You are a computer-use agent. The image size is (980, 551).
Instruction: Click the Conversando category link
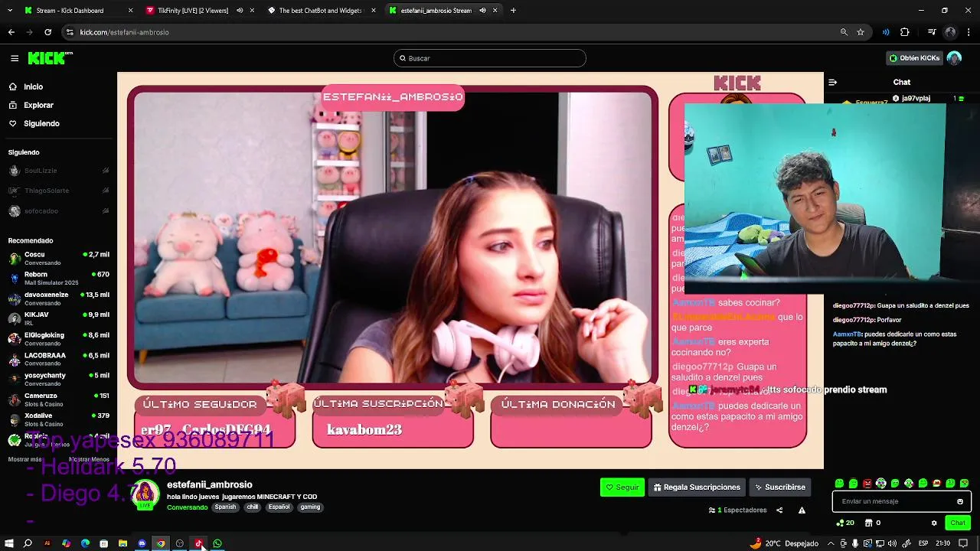pyautogui.click(x=188, y=507)
